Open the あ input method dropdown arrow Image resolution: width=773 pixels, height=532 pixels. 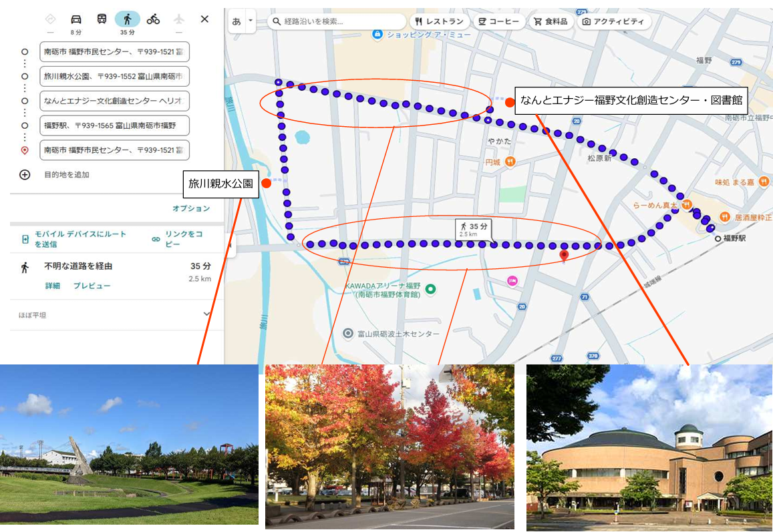pos(251,21)
